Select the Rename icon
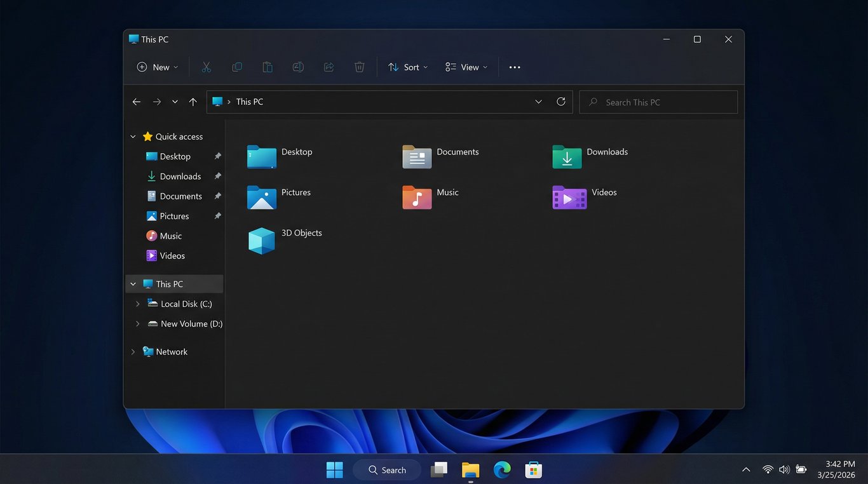 point(297,67)
